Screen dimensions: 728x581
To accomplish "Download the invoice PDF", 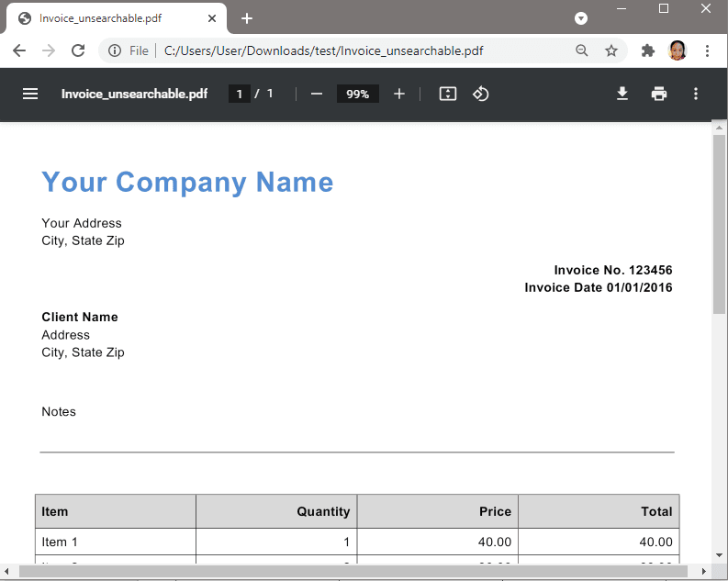I will click(622, 94).
